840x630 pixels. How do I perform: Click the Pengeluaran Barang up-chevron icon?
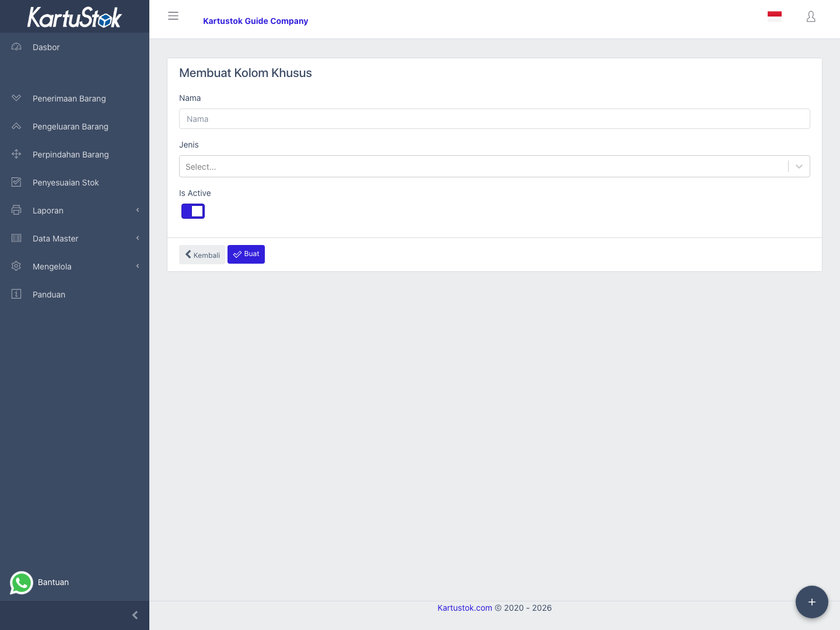tap(16, 126)
